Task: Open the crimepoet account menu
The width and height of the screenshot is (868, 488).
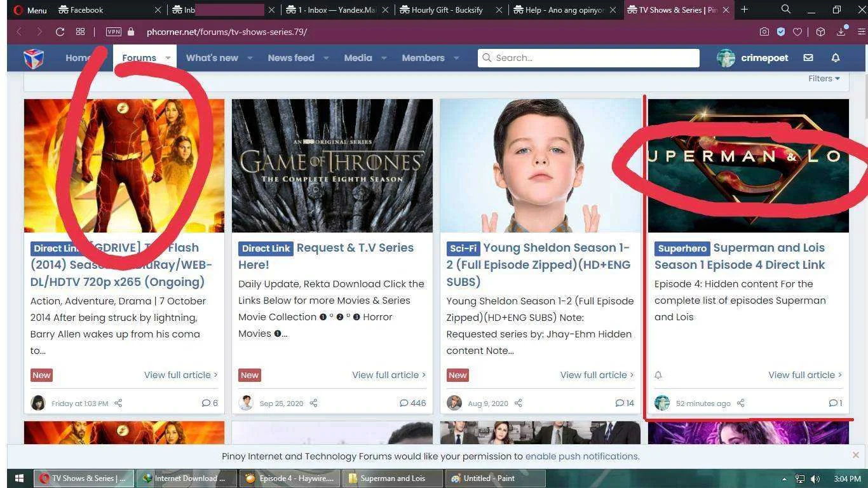Action: tap(752, 58)
